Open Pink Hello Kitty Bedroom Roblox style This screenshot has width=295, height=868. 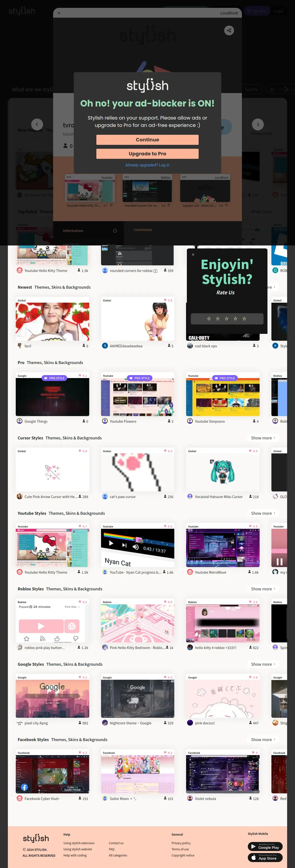coord(137,623)
